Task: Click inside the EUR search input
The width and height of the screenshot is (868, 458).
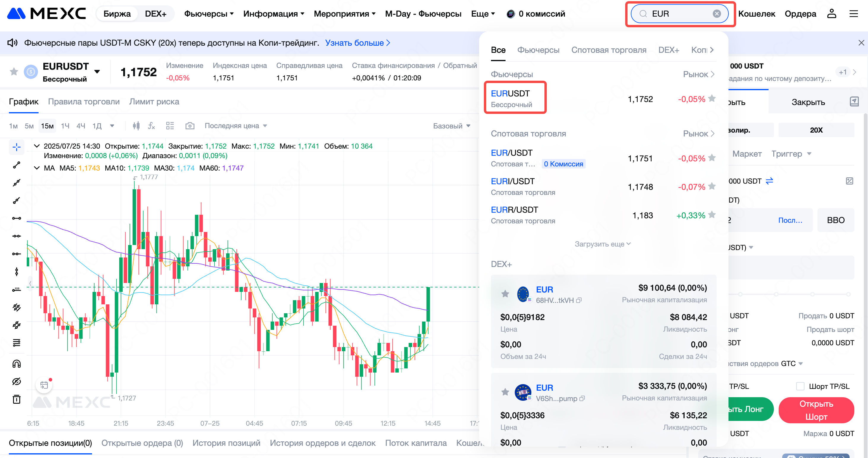Action: [679, 13]
